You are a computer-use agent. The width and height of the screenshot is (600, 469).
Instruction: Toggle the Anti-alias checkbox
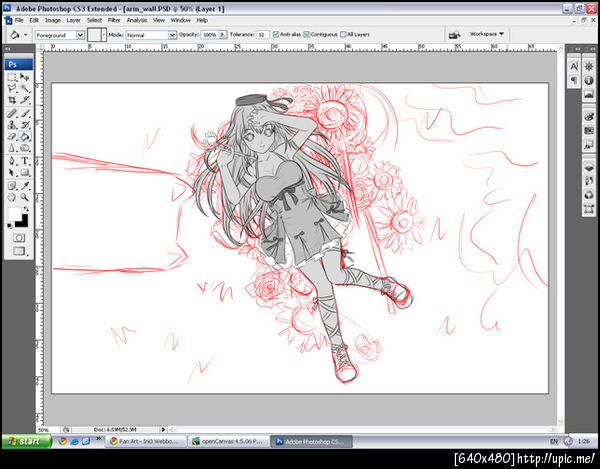[276, 34]
